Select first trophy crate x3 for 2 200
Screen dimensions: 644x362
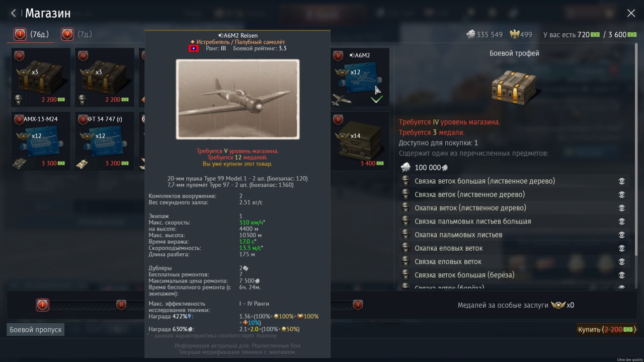tap(41, 78)
